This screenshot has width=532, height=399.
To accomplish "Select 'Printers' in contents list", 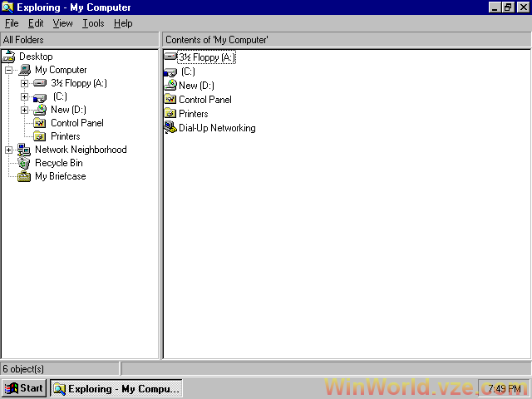I will pos(194,114).
